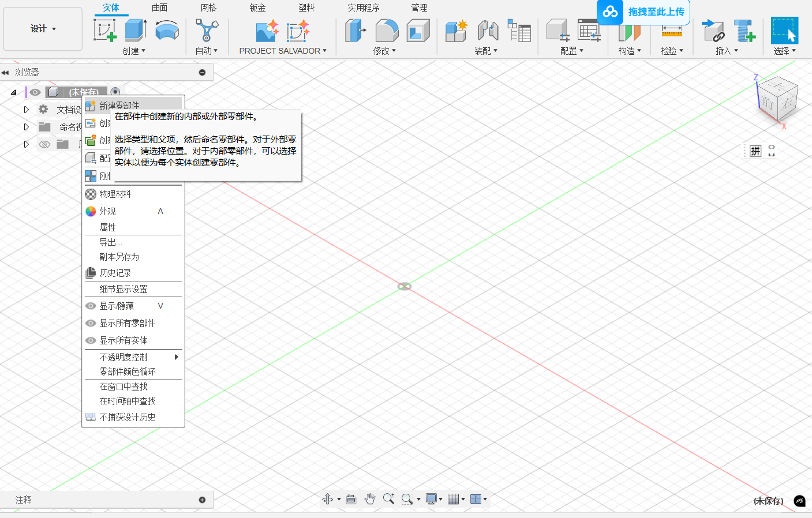The image size is (812, 518).
Task: Switch to the Plastic (塑料) tab
Action: pos(307,7)
